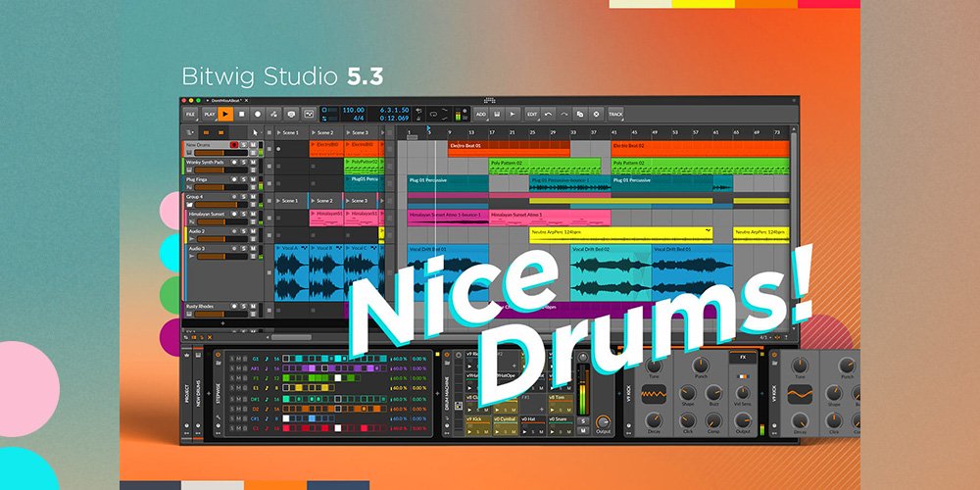
Task: Click the V9 Kick Comp knob
Action: coord(713,420)
